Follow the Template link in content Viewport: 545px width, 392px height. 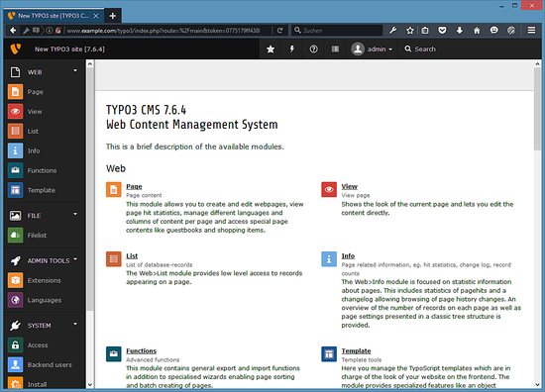(x=356, y=351)
